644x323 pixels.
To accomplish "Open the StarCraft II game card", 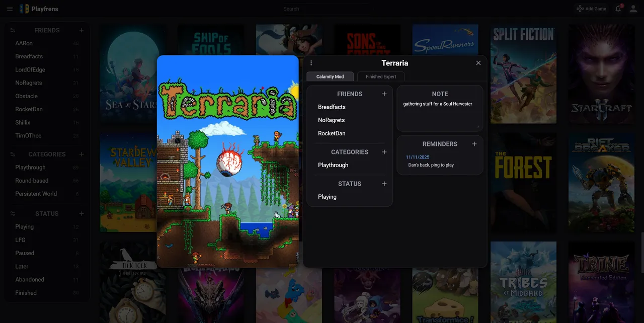I will 601,74.
